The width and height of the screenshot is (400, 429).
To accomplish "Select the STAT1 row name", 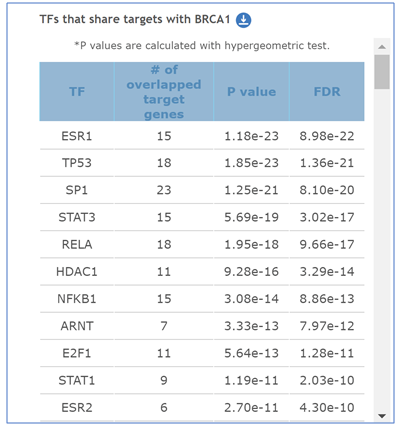I will point(77,380).
